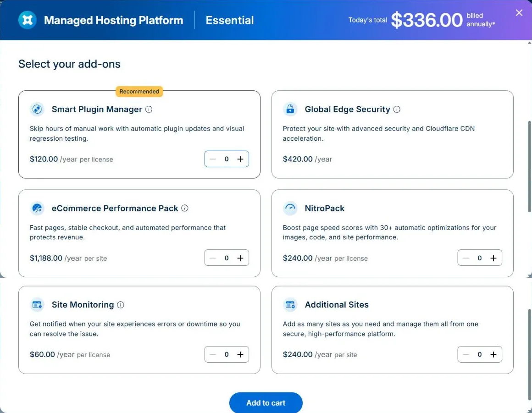Decrease Additional Sites quantity

point(466,354)
